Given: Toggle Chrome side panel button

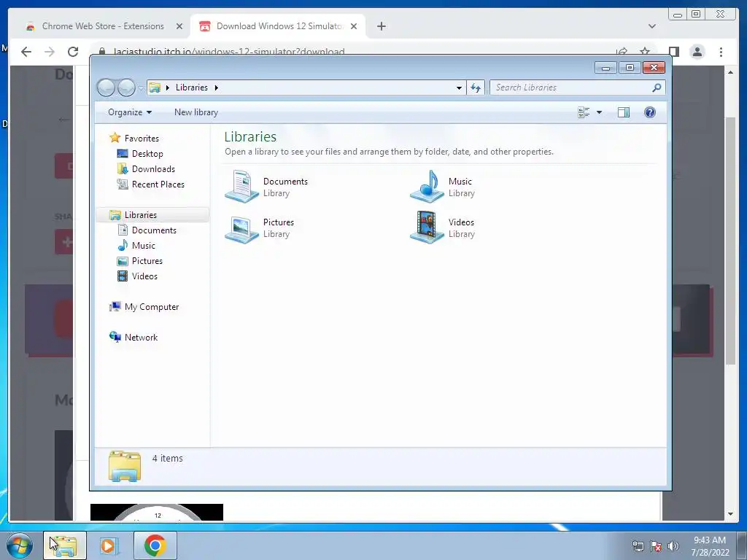Looking at the screenshot, I should (673, 52).
